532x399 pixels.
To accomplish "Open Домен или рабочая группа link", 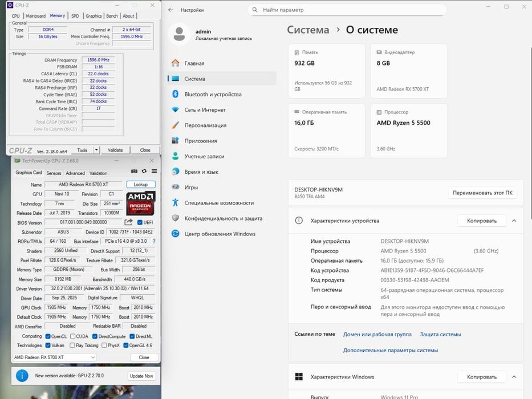I will (x=377, y=334).
